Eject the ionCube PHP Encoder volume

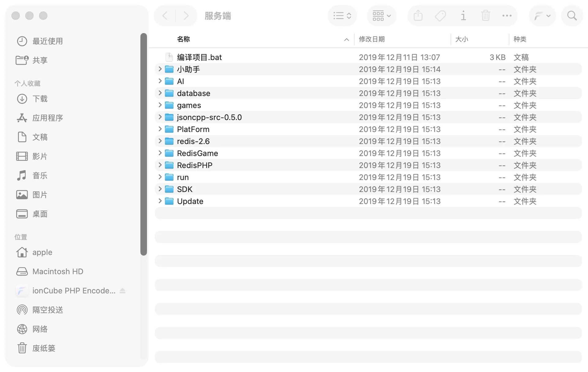(x=123, y=291)
